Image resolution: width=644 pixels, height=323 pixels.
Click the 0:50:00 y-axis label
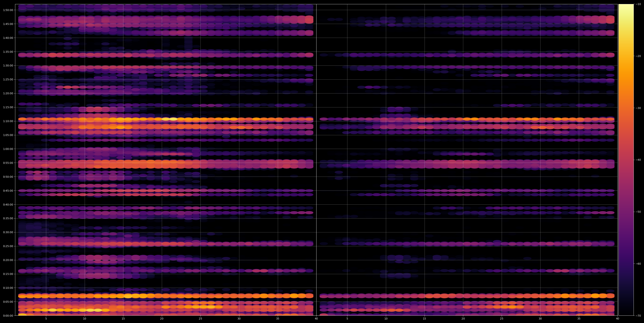click(x=8, y=177)
